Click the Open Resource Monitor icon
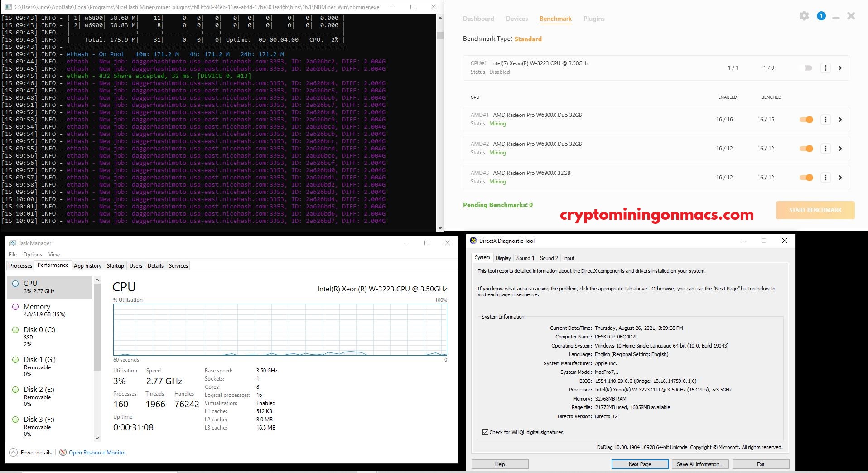 [63, 452]
